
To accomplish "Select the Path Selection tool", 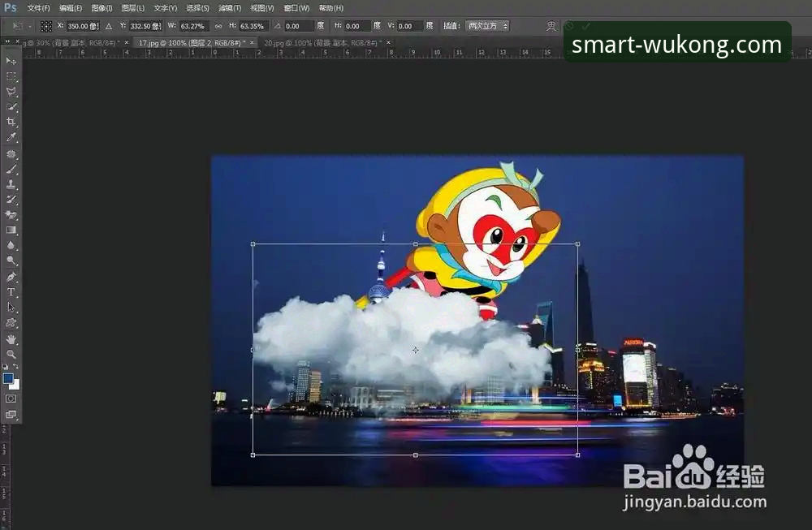I will [11, 308].
